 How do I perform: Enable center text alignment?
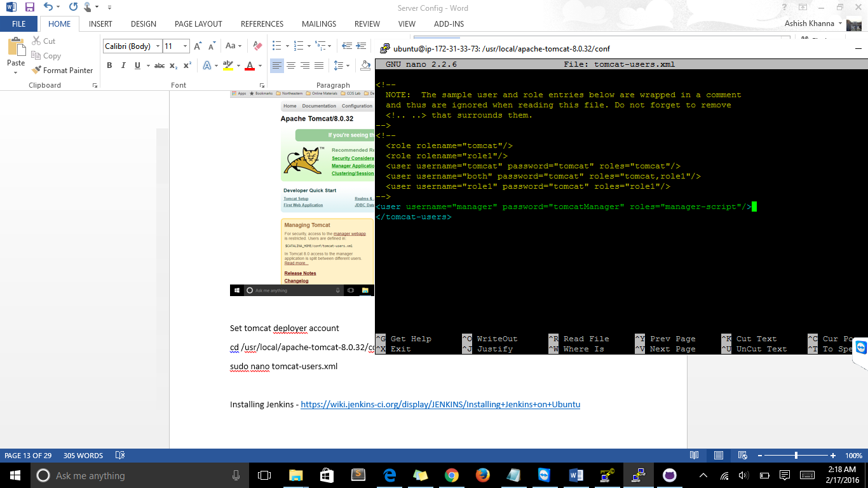tap(291, 65)
